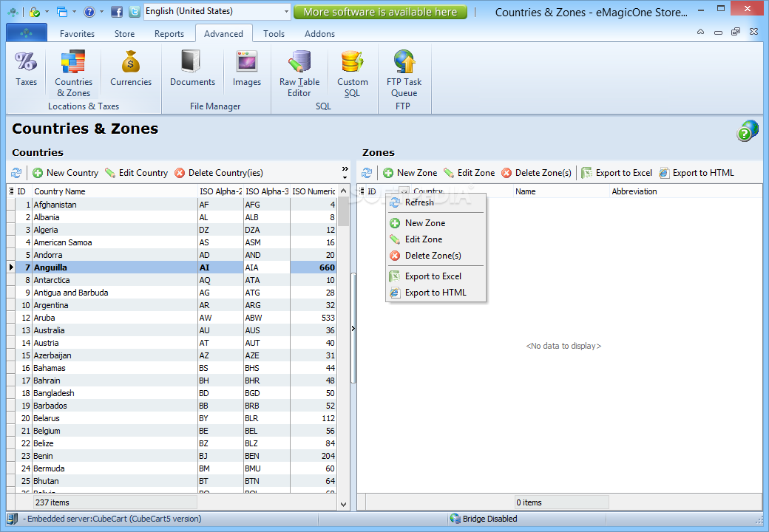Image resolution: width=769 pixels, height=532 pixels.
Task: Sort Zones by the Name column header
Action: (561, 191)
